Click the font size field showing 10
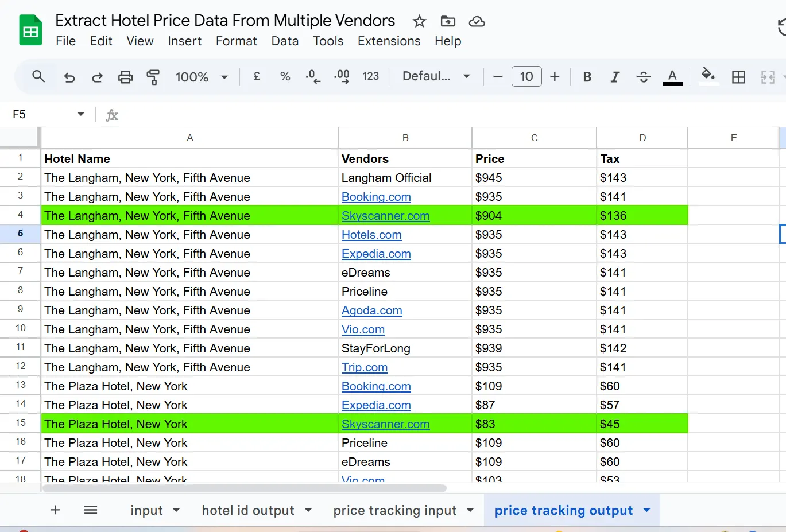Viewport: 786px width, 532px height. pos(526,76)
